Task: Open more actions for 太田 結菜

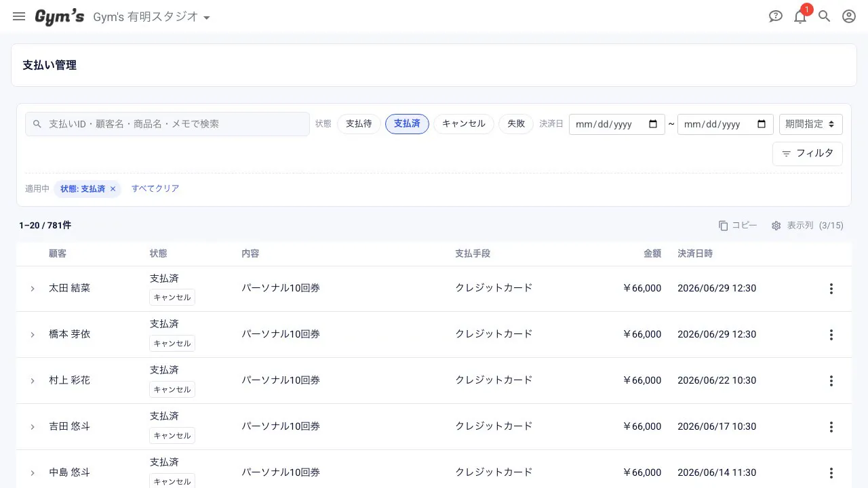Action: [x=831, y=289]
